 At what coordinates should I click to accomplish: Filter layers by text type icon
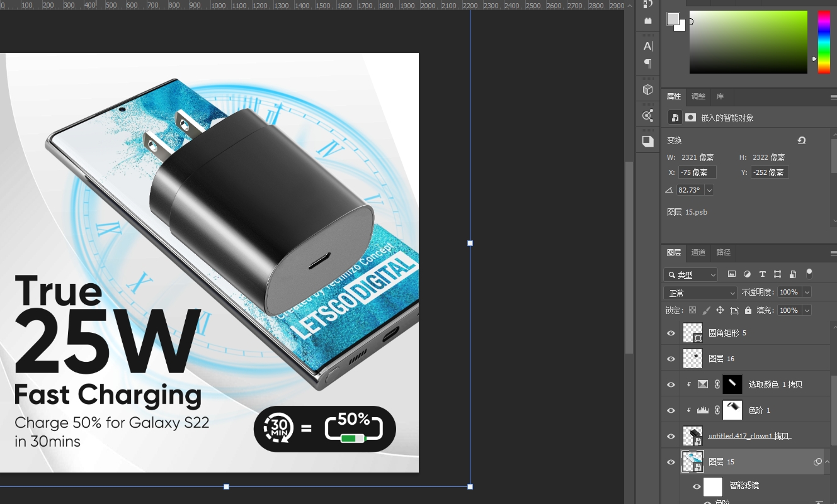(762, 274)
